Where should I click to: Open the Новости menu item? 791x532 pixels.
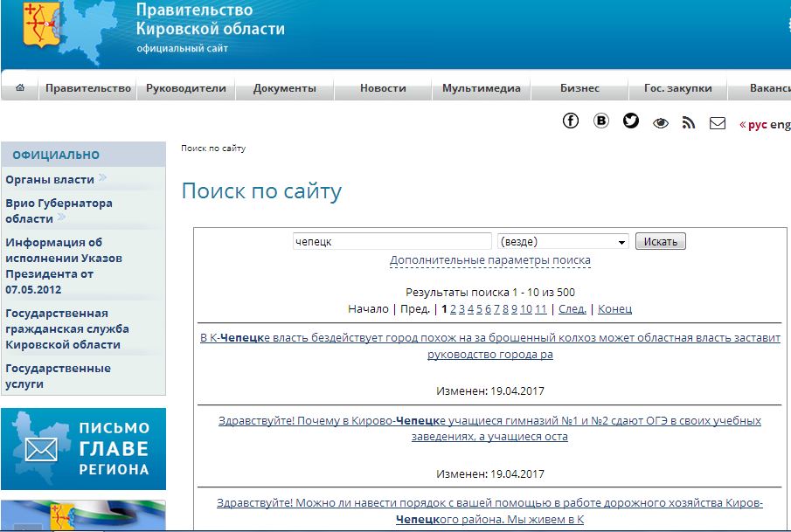(383, 88)
